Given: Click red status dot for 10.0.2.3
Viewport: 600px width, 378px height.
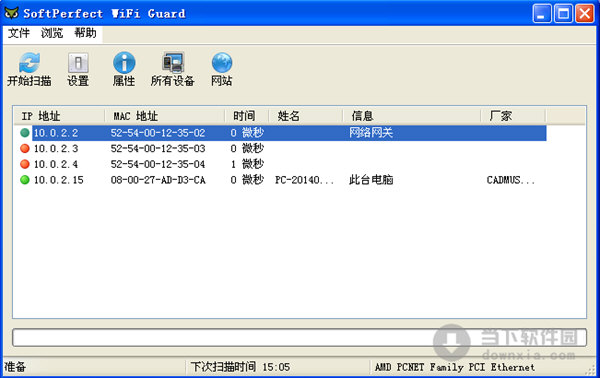Looking at the screenshot, I should (25, 148).
